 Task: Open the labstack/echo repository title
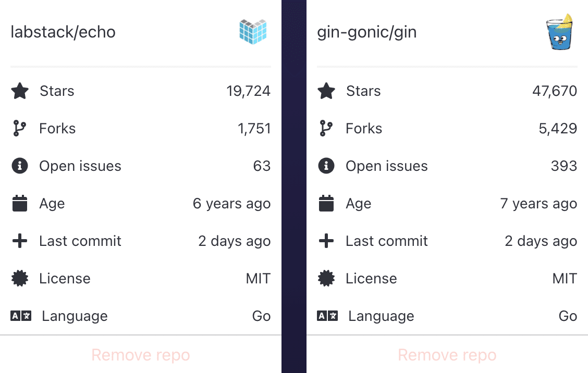tap(63, 32)
